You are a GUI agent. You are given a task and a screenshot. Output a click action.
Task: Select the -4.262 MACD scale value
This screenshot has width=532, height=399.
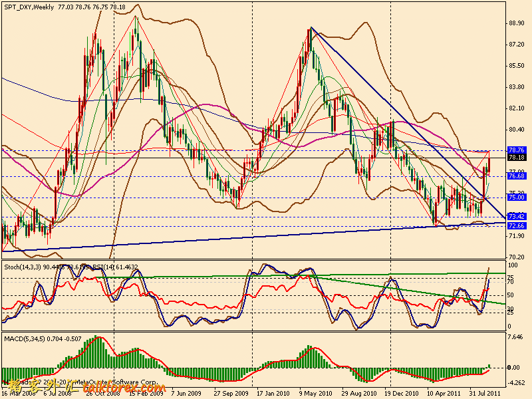[517, 382]
